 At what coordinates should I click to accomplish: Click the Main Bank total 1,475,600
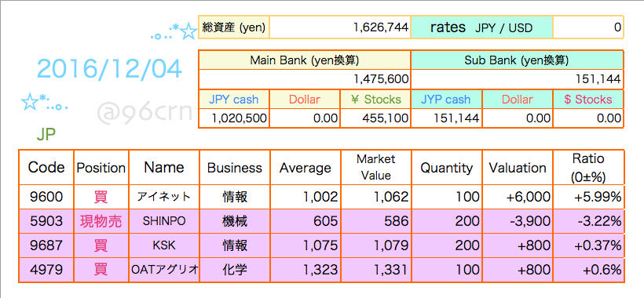tap(305, 79)
